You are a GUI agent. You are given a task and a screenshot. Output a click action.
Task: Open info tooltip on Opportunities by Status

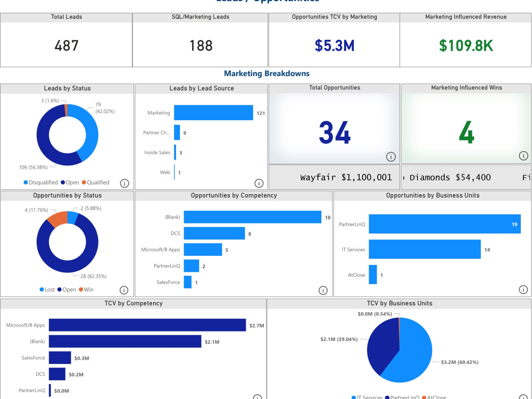[x=124, y=290]
